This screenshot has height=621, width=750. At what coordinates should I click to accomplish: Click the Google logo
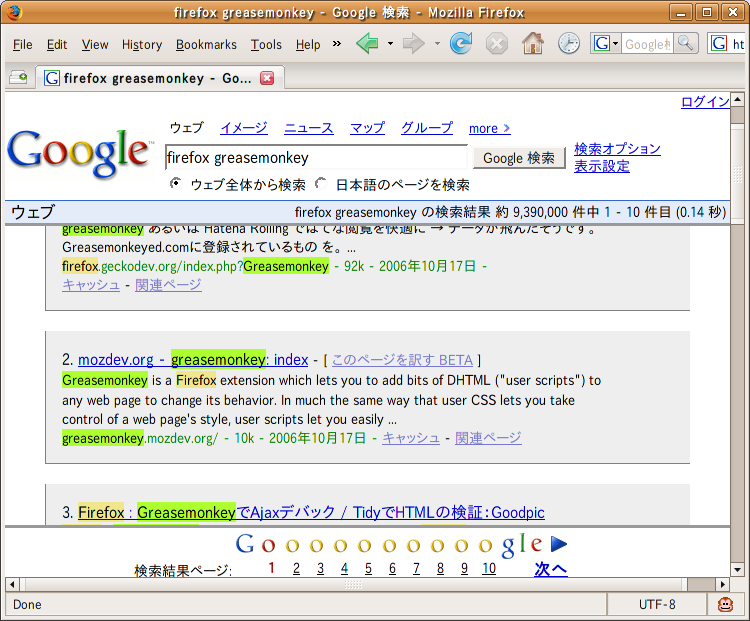[x=80, y=153]
